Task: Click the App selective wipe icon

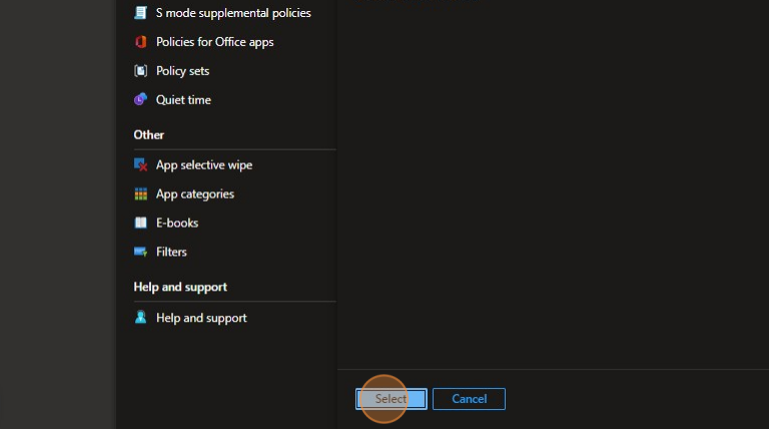Action: click(140, 165)
